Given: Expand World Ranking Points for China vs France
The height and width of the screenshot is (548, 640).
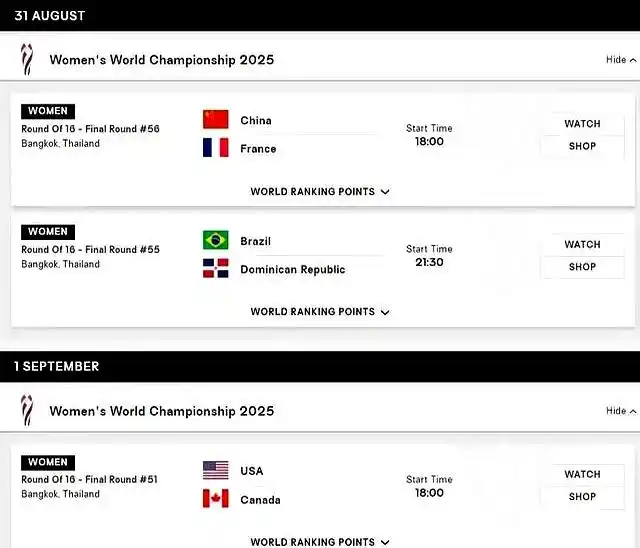Looking at the screenshot, I should (320, 191).
